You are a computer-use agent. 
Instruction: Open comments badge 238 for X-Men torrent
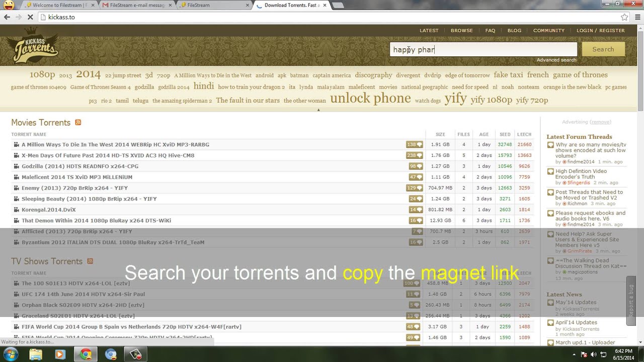(x=415, y=155)
